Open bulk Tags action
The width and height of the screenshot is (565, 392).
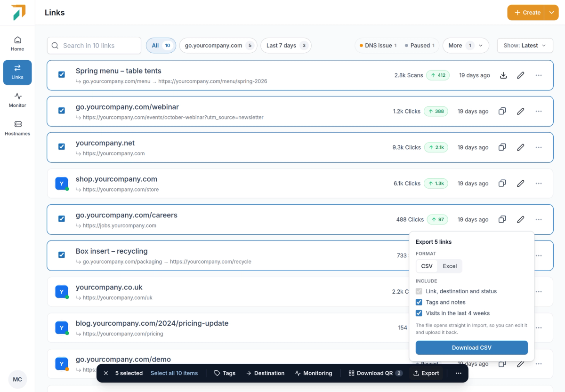tap(225, 373)
